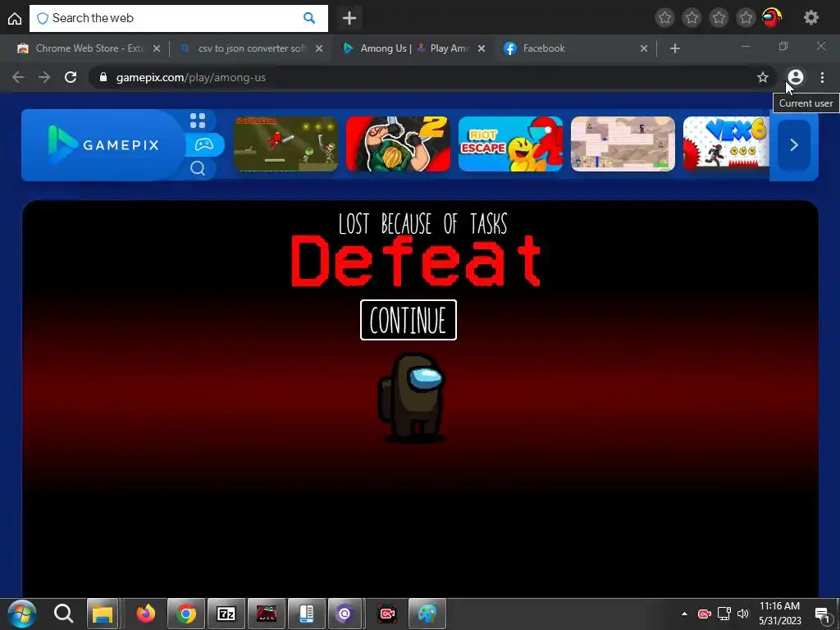Open the Vex 6 game thumbnail
Viewport: 840px width, 630px height.
pyautogui.click(x=727, y=144)
